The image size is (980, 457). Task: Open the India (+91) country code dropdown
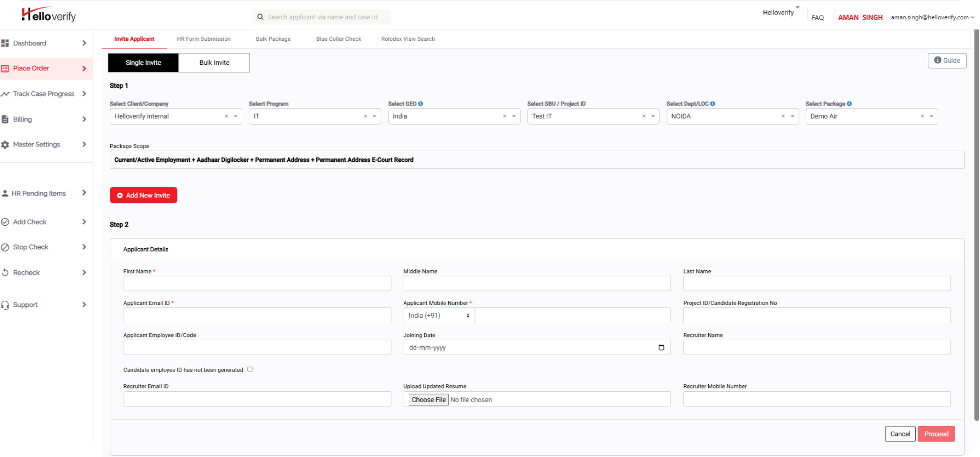(439, 316)
